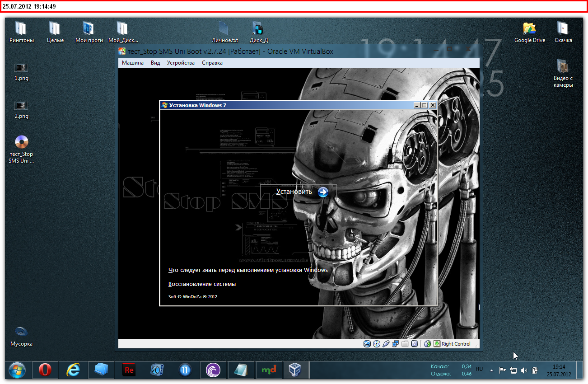Switch the RU input language indicator

tap(479, 369)
